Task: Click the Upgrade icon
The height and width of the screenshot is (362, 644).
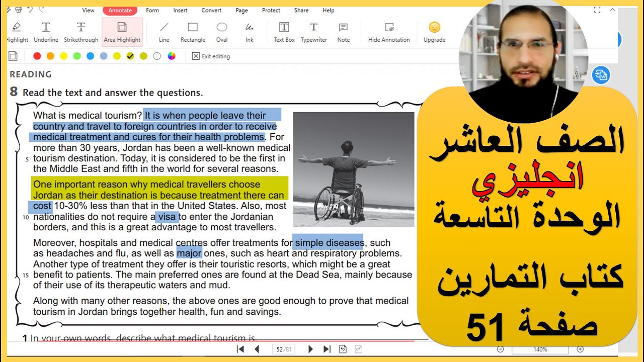Action: (434, 32)
